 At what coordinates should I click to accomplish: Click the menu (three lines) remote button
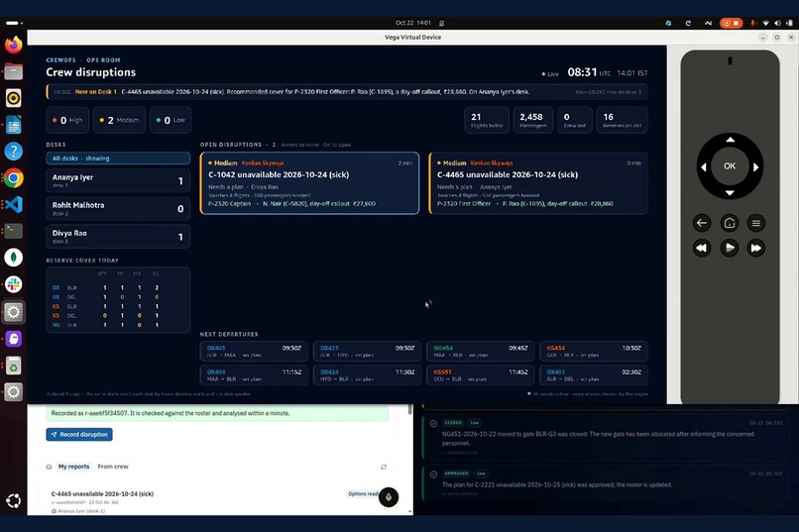click(x=755, y=223)
